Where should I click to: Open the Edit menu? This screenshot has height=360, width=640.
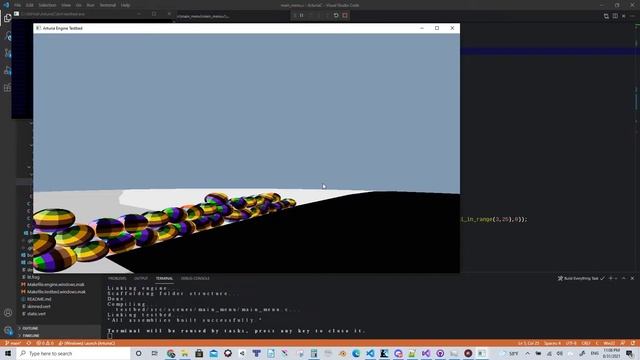[30, 5]
